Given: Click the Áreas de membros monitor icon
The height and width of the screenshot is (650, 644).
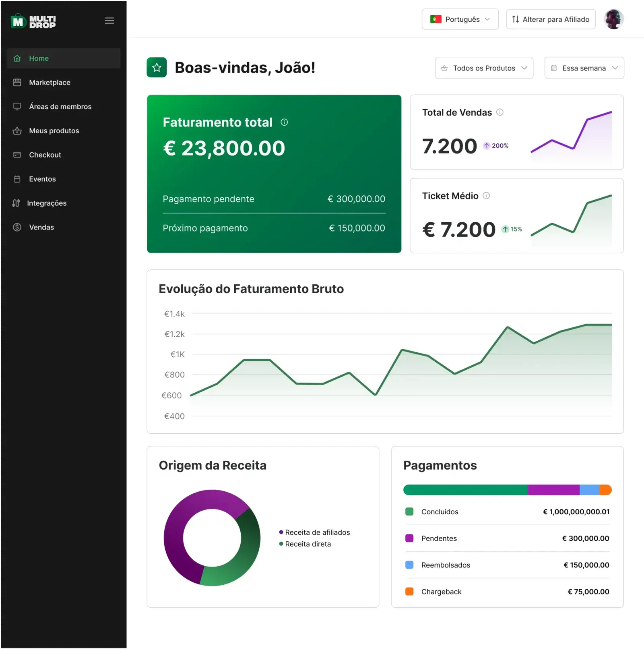Looking at the screenshot, I should click(17, 106).
